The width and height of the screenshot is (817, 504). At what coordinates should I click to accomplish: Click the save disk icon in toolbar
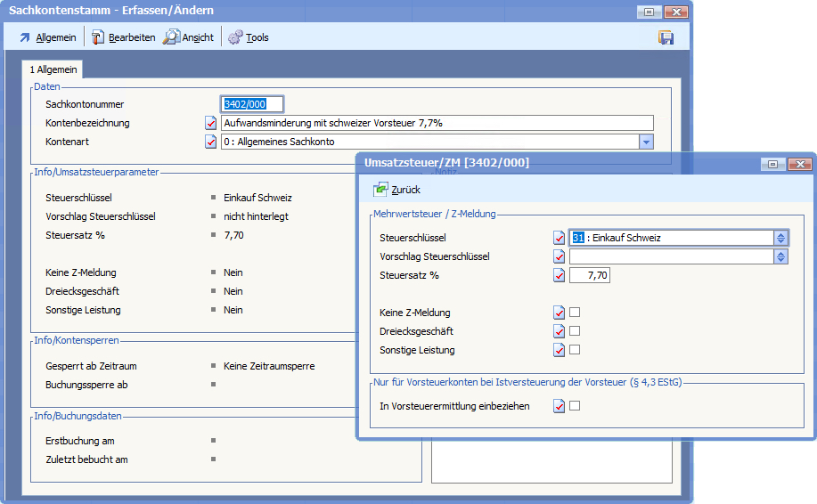(666, 37)
